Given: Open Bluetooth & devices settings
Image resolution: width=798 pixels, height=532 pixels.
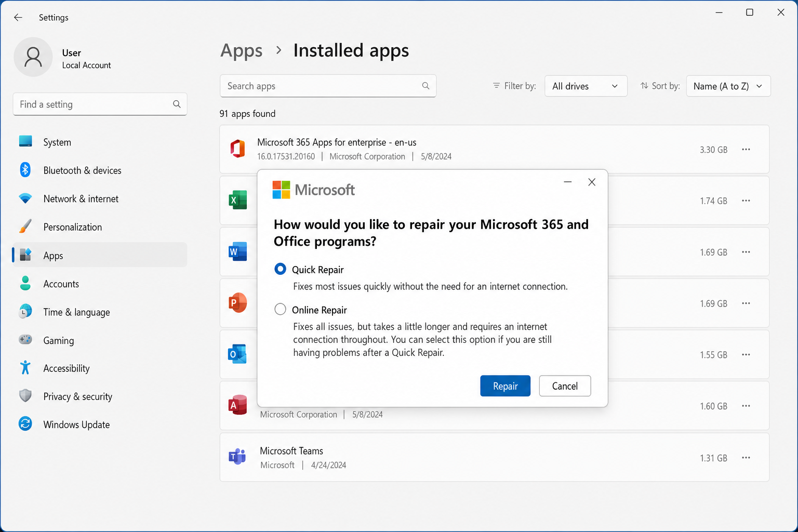Looking at the screenshot, I should coord(100,170).
